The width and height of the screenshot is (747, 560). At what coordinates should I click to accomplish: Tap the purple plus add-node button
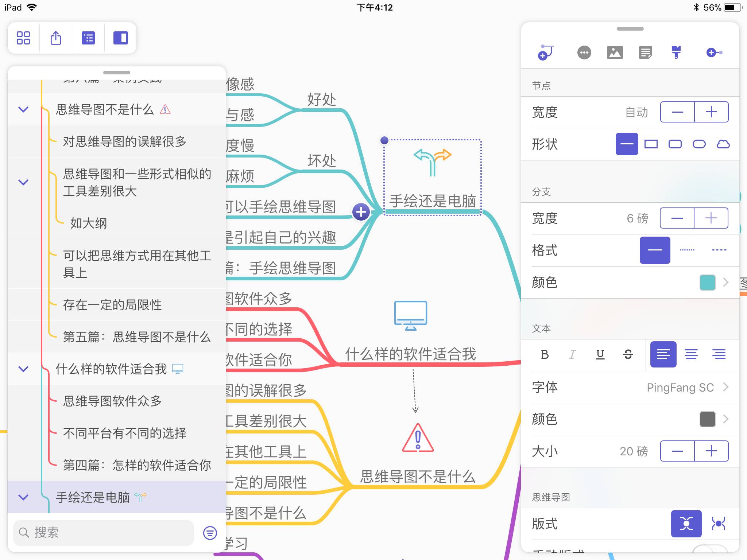coord(361,212)
